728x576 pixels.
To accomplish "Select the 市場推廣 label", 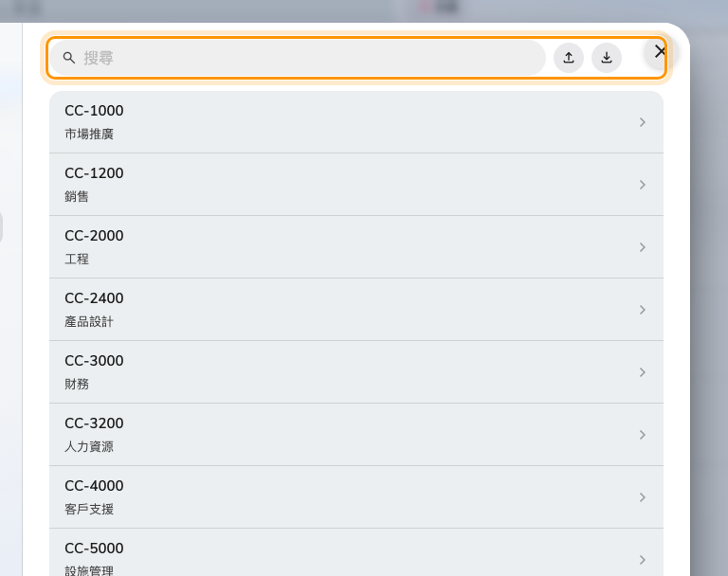I will pyautogui.click(x=89, y=135).
